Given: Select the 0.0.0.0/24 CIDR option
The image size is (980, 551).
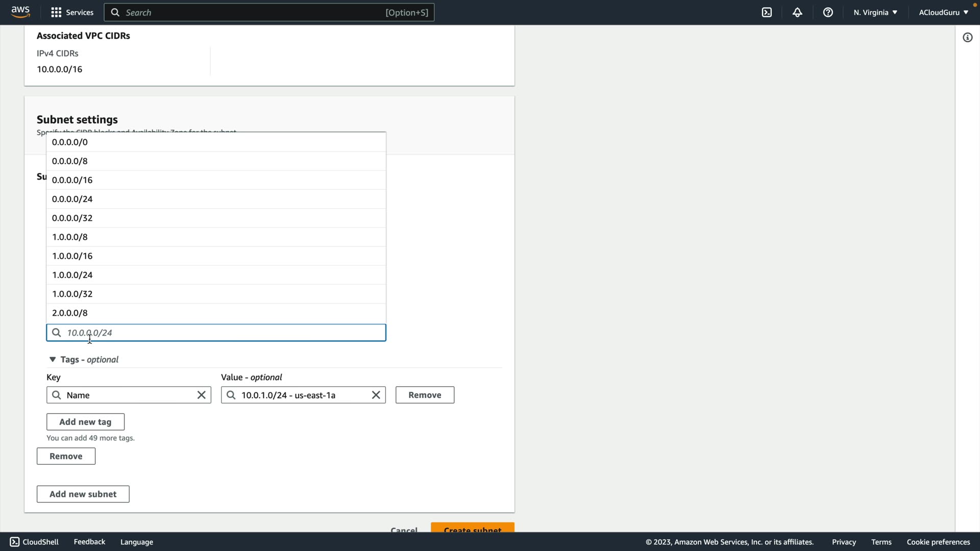Looking at the screenshot, I should pyautogui.click(x=72, y=199).
